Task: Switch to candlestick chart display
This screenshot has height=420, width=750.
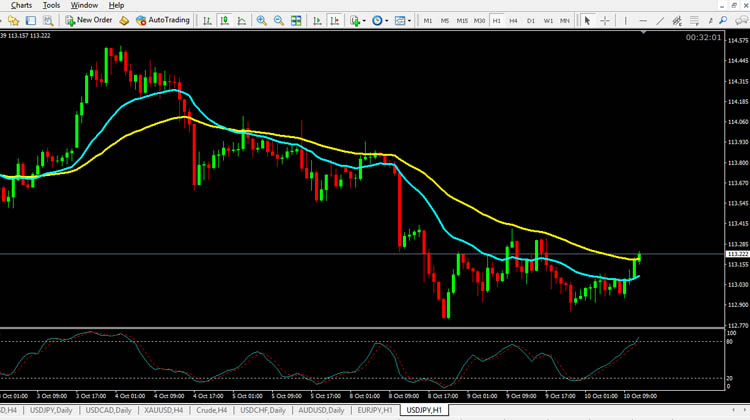Action: 224,21
